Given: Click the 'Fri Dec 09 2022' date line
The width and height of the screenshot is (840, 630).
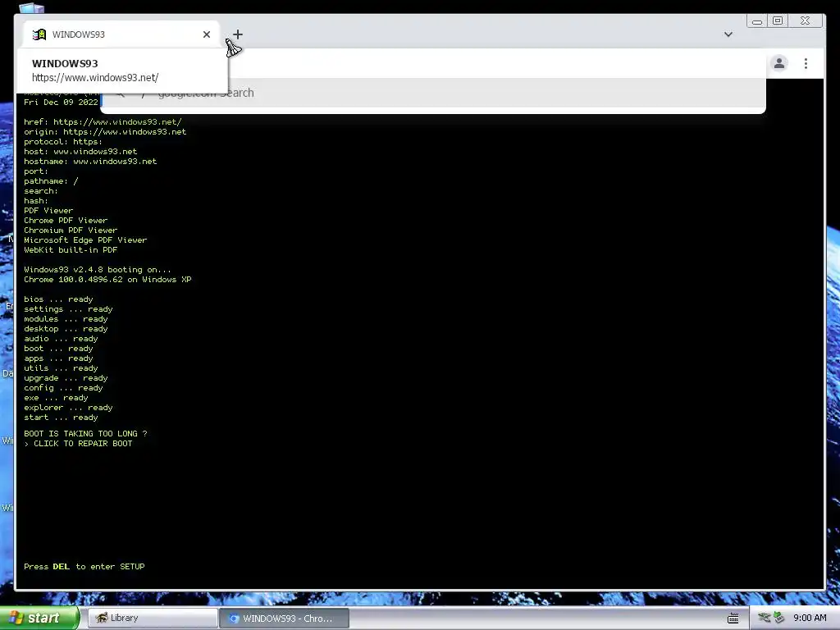Looking at the screenshot, I should click(61, 103).
